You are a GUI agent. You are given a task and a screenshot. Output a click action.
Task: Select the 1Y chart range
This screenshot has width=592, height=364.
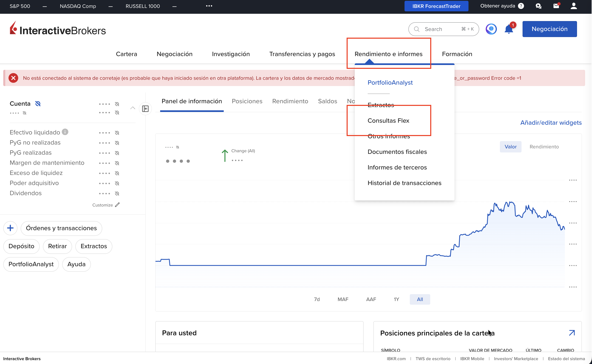(396, 299)
